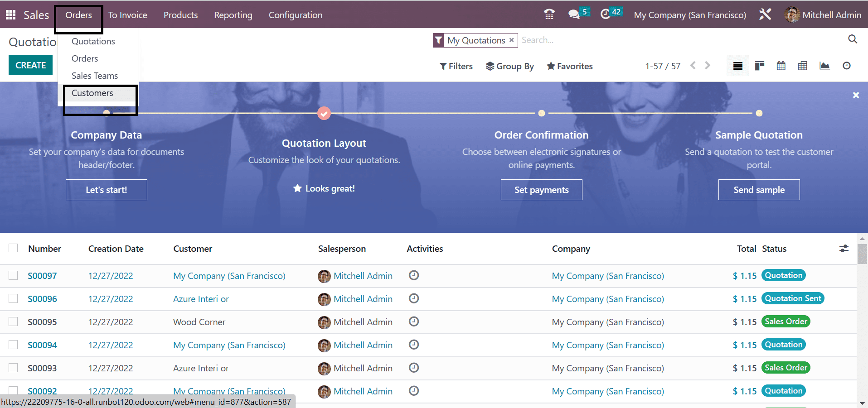Open the Favorites dropdown
The width and height of the screenshot is (868, 408).
(570, 66)
